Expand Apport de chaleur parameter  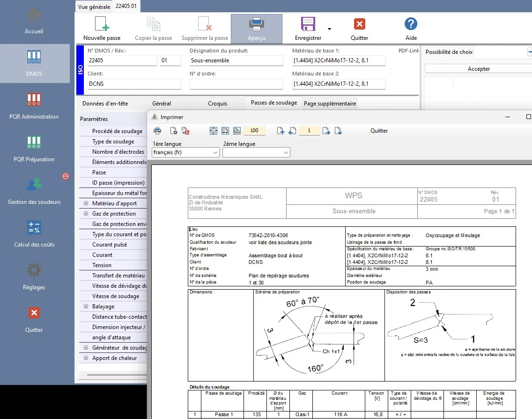pyautogui.click(x=86, y=358)
